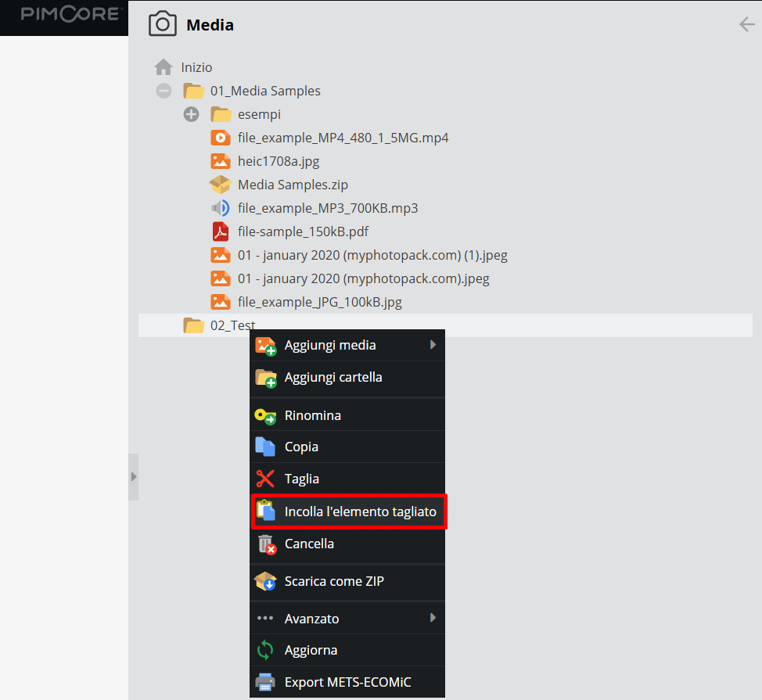
Task: Click the back arrow at top right
Action: pyautogui.click(x=746, y=24)
